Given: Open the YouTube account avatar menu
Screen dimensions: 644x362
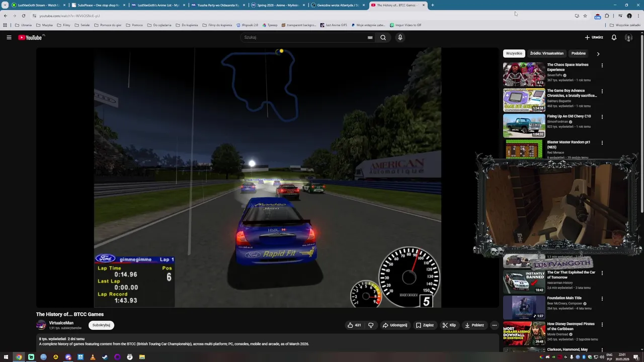Looking at the screenshot, I should [x=628, y=37].
